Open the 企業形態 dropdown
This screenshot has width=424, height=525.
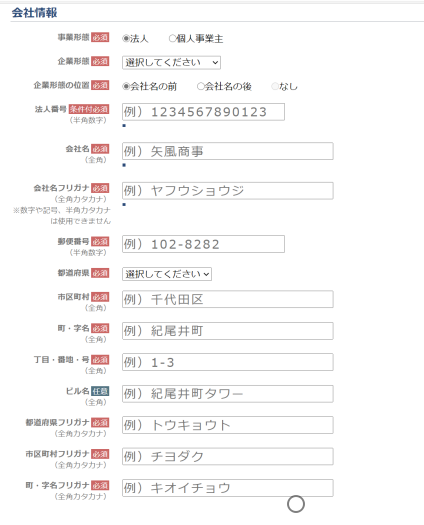171,63
